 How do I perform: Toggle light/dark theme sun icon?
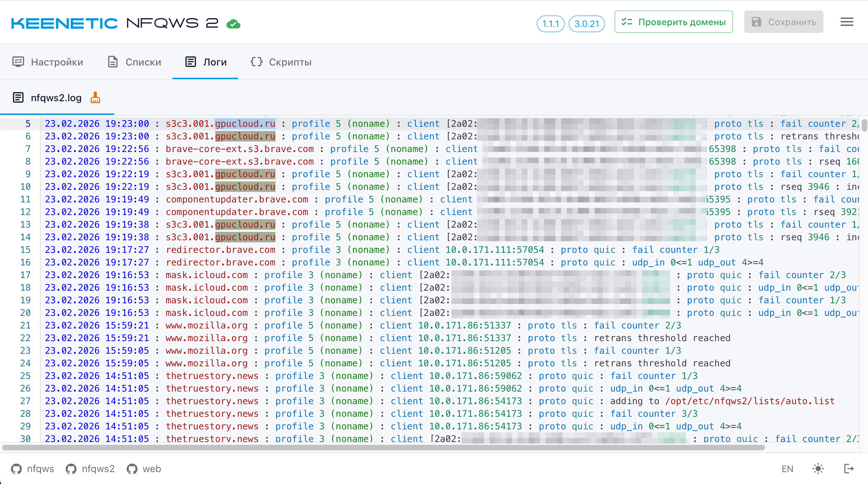tap(818, 469)
